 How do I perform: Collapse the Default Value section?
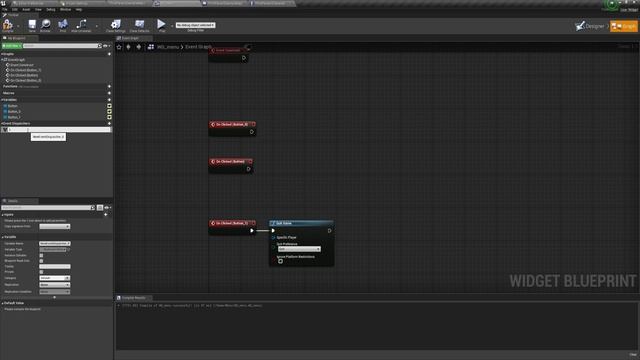coord(2,303)
